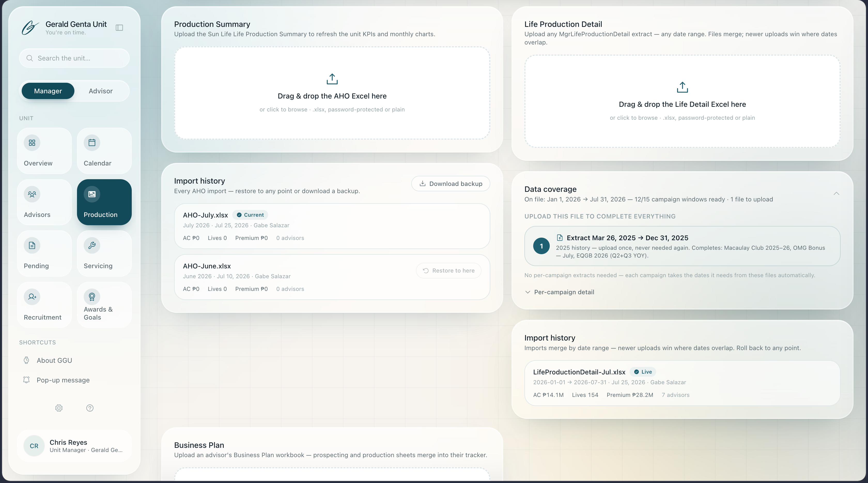Image resolution: width=868 pixels, height=483 pixels.
Task: Download backup of AHO imports
Action: (x=451, y=184)
